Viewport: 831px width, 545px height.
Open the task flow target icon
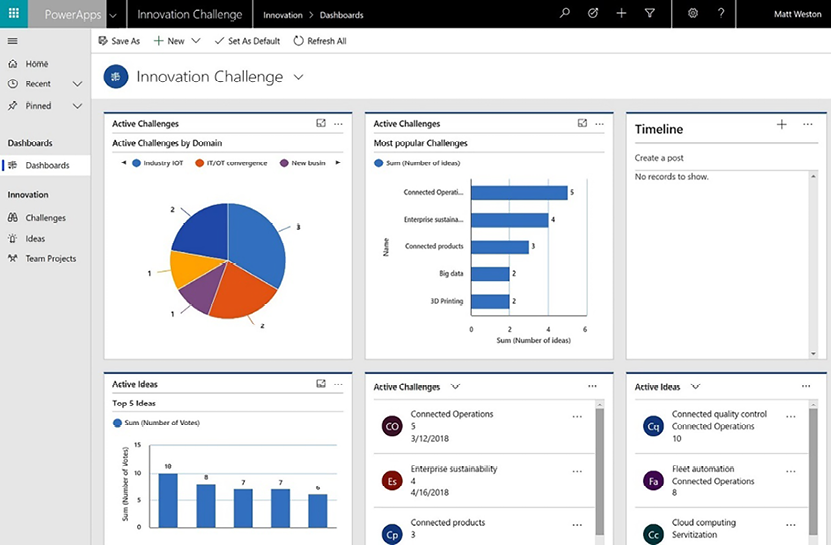593,14
